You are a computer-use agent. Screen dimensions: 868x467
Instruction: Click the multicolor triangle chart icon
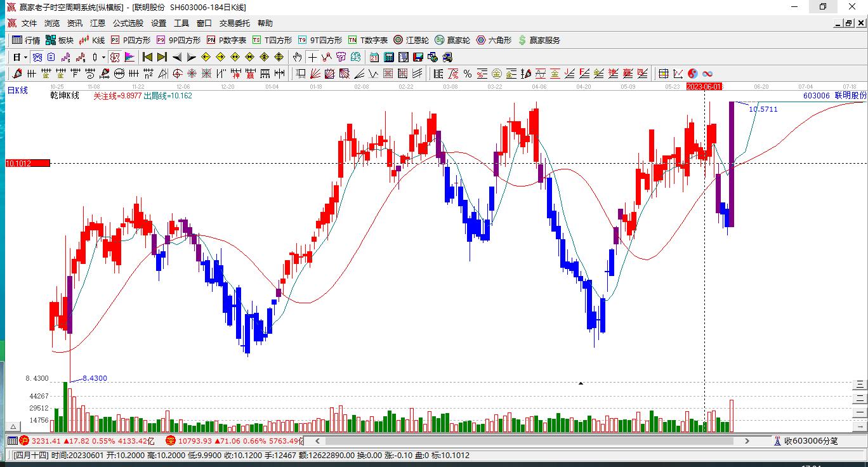click(x=129, y=57)
